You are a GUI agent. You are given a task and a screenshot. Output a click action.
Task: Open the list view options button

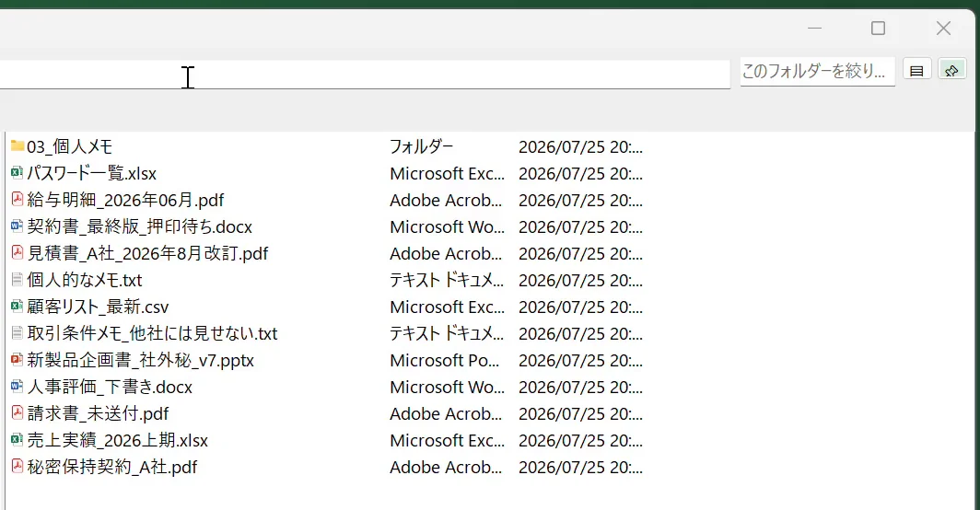tap(916, 71)
